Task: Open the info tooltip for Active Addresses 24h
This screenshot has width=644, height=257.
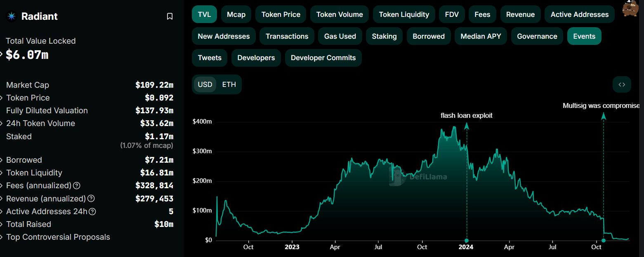Action: tap(92, 212)
